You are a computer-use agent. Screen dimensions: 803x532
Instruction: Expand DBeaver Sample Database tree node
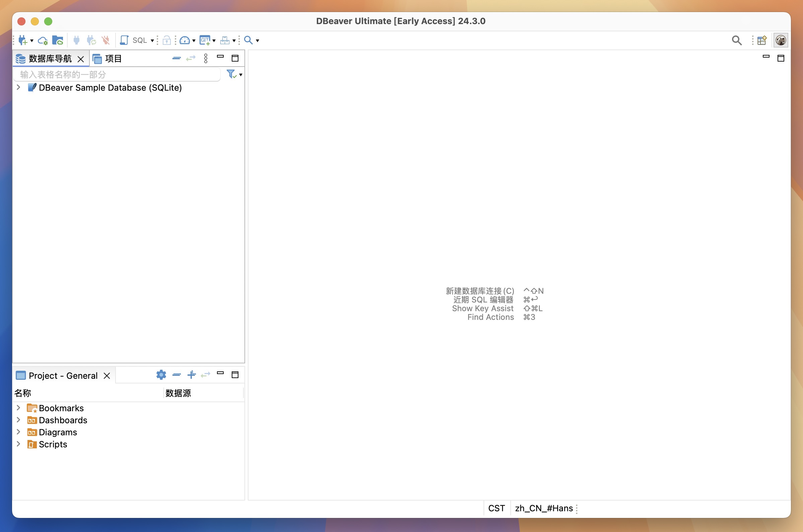(18, 87)
